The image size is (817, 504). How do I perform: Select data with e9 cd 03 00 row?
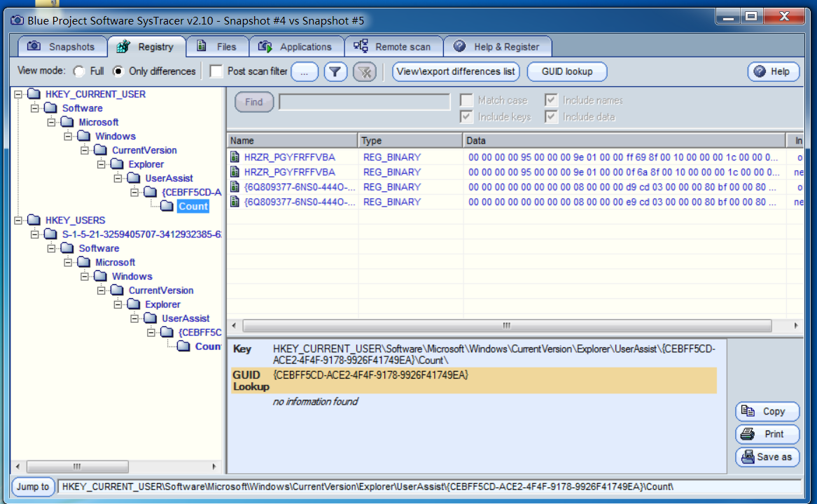point(515,202)
